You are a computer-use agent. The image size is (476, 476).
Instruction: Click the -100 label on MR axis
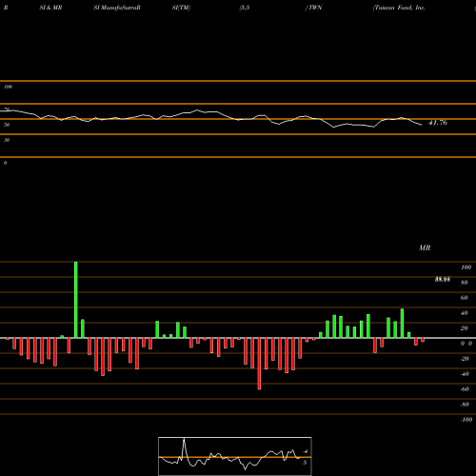[x=466, y=420]
